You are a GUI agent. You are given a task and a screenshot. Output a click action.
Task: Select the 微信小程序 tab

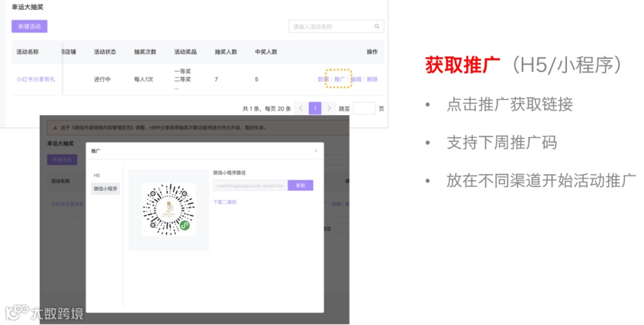point(106,188)
